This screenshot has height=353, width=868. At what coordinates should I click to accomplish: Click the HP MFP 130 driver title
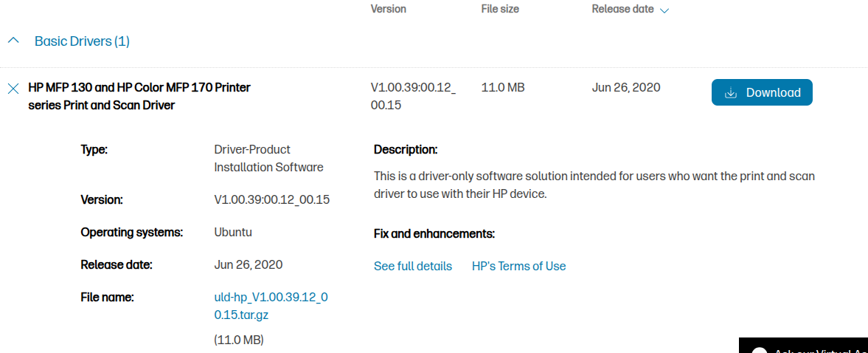139,96
